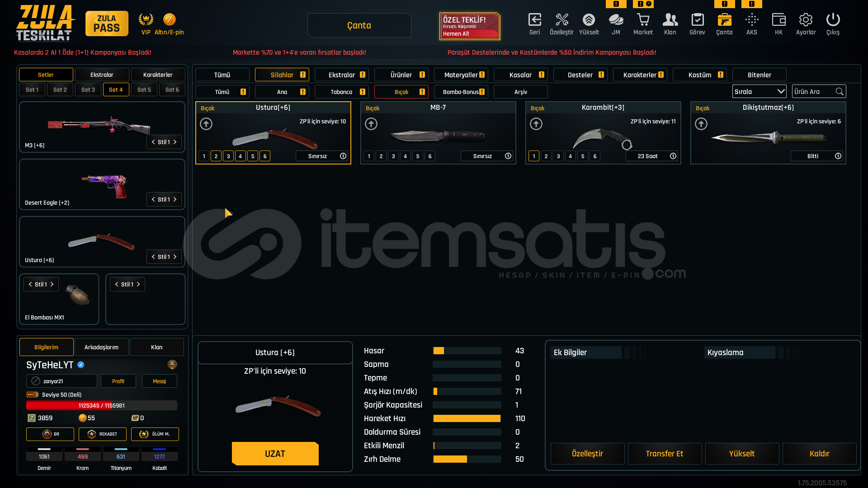
Task: Select slot 1 on MB-7 card
Action: [369, 156]
